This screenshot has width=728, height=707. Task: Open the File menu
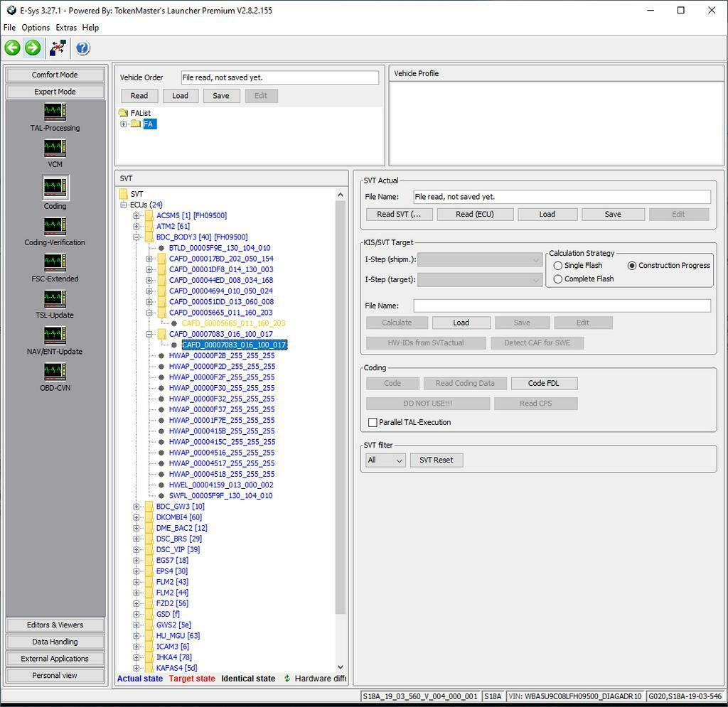pyautogui.click(x=9, y=28)
